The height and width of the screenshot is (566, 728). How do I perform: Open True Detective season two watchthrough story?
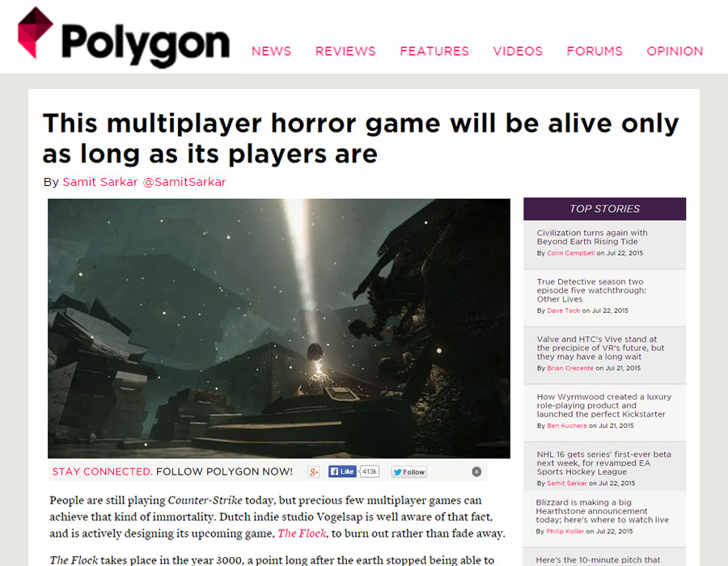[x=591, y=290]
